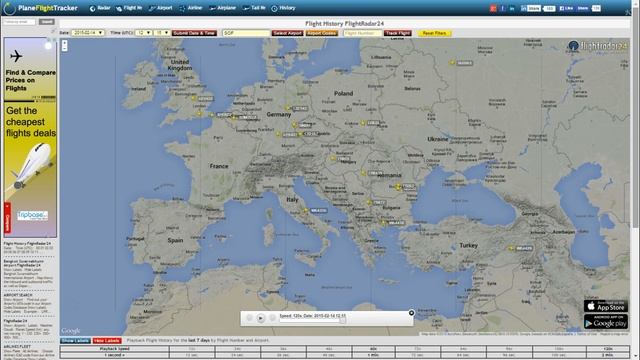The height and width of the screenshot is (360, 640).
Task: Select the 120x playback speed cell
Action: coord(608,349)
